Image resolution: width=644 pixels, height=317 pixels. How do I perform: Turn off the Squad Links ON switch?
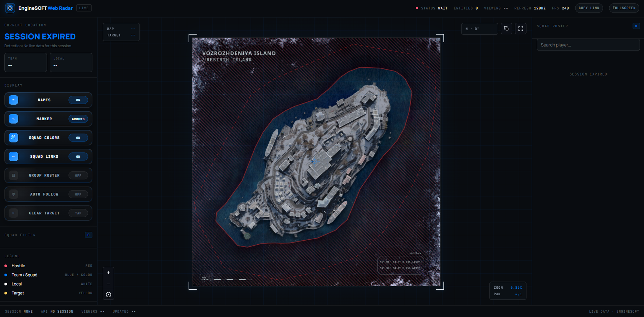78,157
